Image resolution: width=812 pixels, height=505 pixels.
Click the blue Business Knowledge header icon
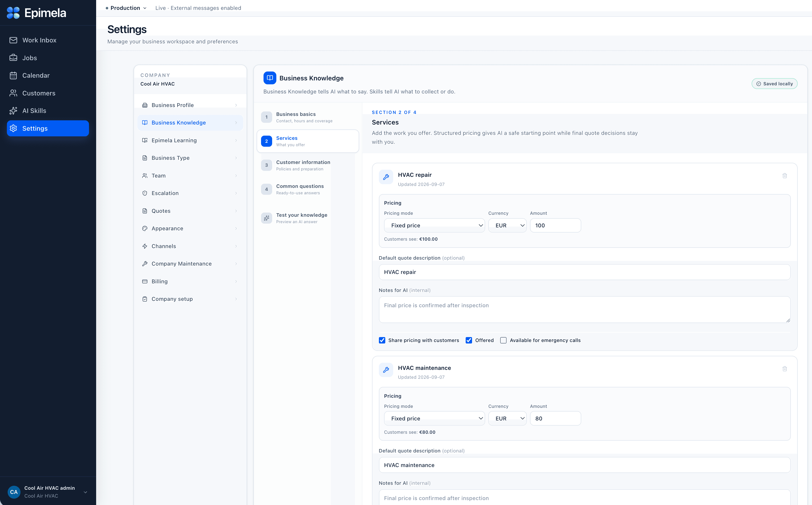click(270, 78)
